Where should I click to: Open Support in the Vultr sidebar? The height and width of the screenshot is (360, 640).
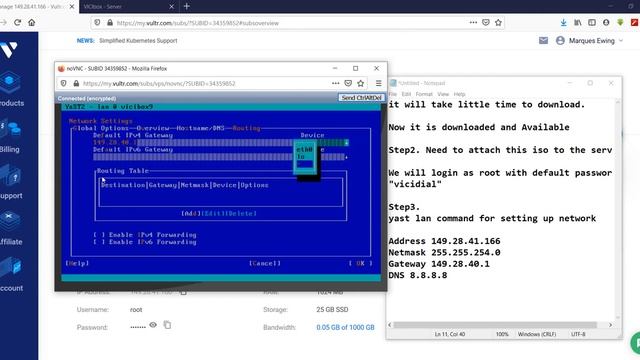10,182
